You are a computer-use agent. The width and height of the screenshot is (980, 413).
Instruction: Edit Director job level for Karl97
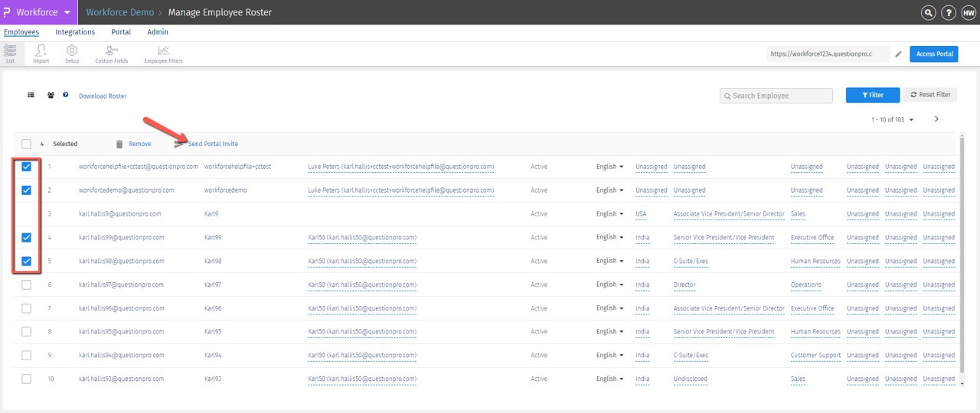click(684, 285)
